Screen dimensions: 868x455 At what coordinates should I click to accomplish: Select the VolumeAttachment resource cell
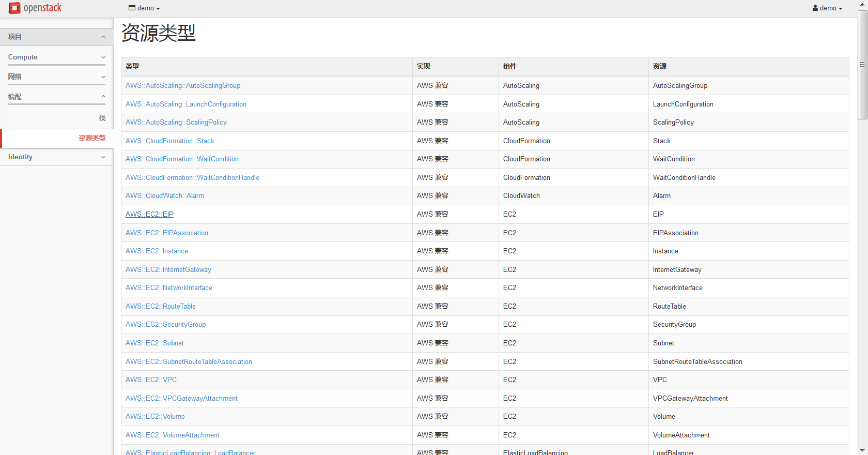click(749, 435)
